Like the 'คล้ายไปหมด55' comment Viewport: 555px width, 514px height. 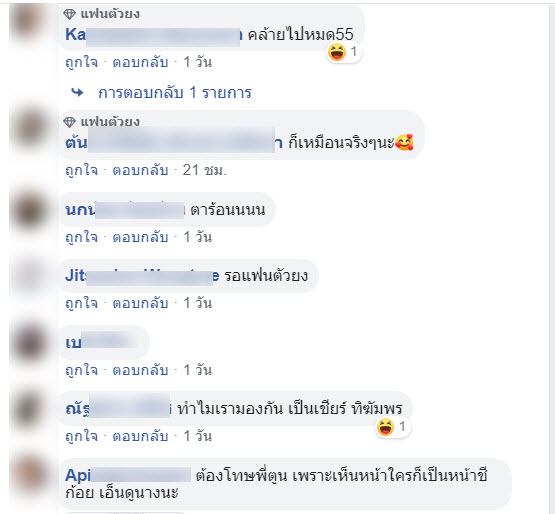click(x=81, y=62)
